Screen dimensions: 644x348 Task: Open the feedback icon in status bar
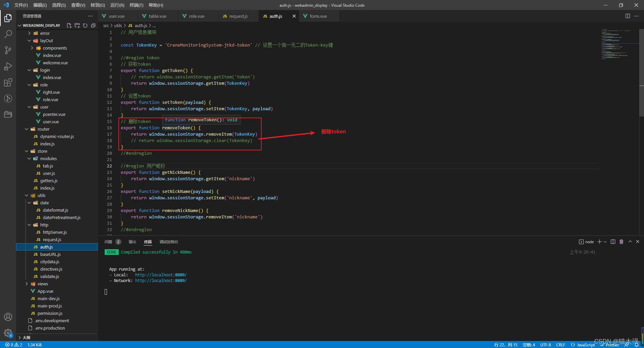[627, 345]
